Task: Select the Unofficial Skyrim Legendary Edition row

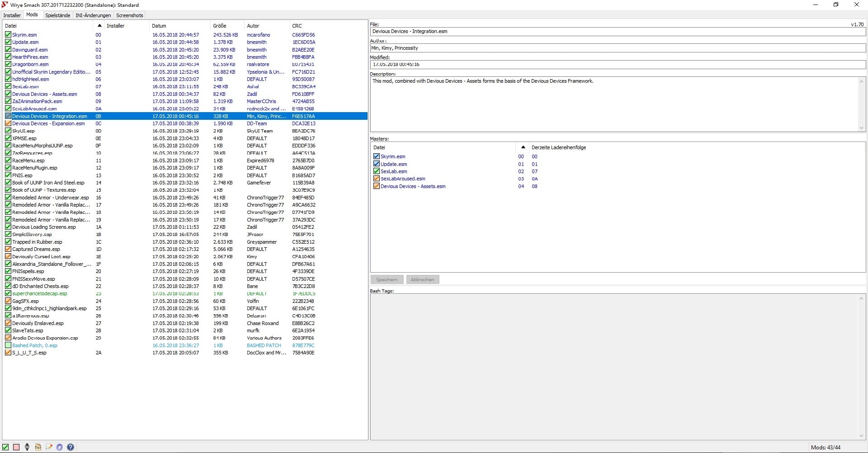Action: click(185, 72)
